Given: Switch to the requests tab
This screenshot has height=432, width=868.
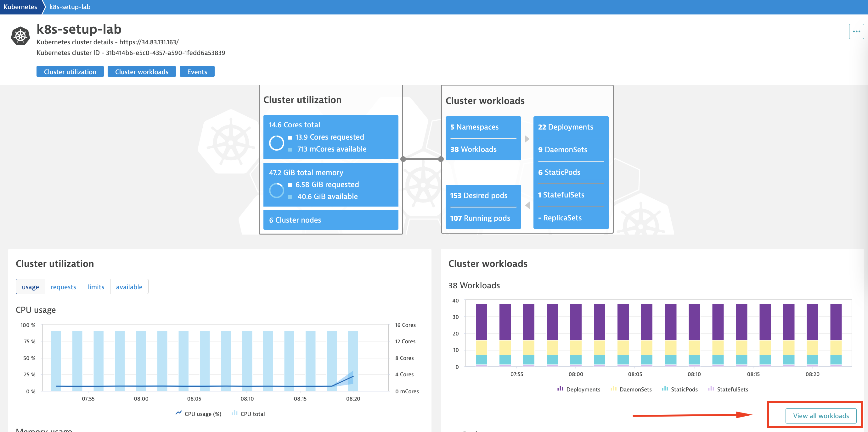Looking at the screenshot, I should pos(63,287).
